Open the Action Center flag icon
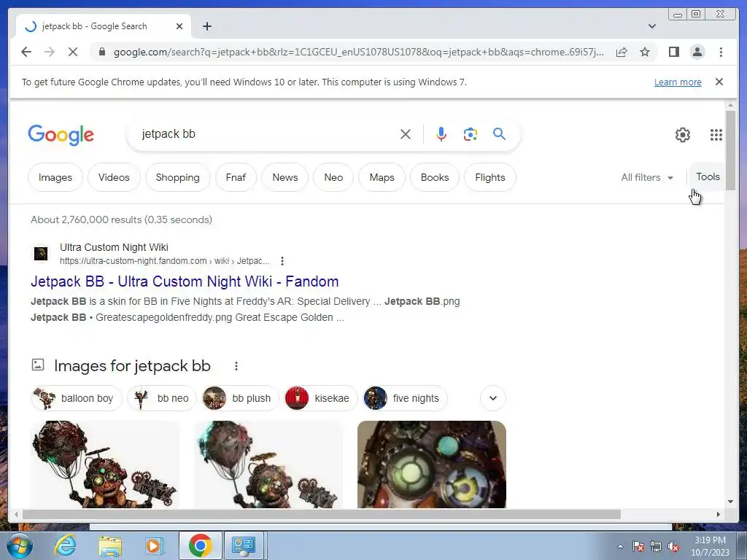The image size is (747, 560). 638,547
